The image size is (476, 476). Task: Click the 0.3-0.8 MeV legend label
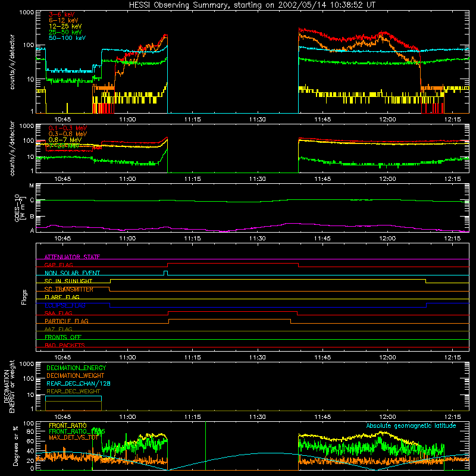[68, 133]
